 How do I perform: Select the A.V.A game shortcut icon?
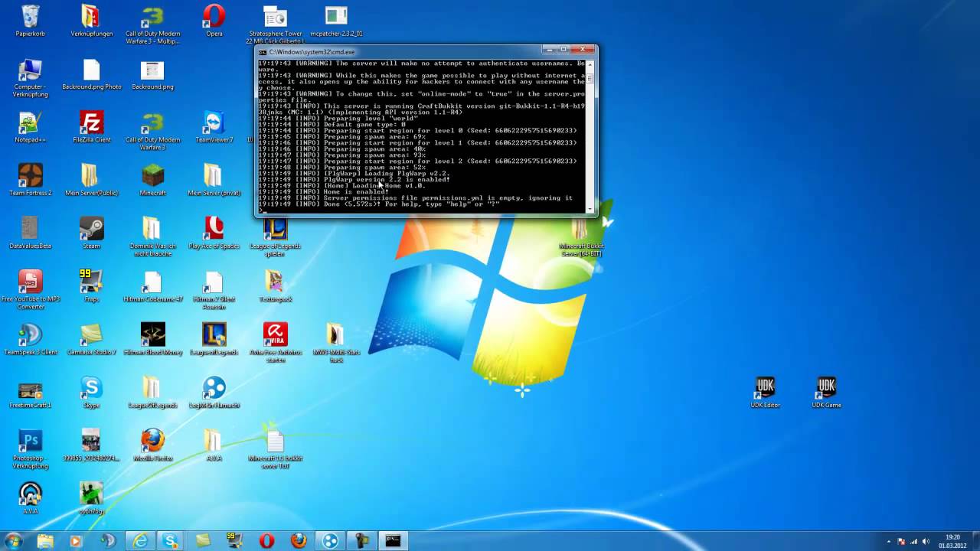coord(31,498)
